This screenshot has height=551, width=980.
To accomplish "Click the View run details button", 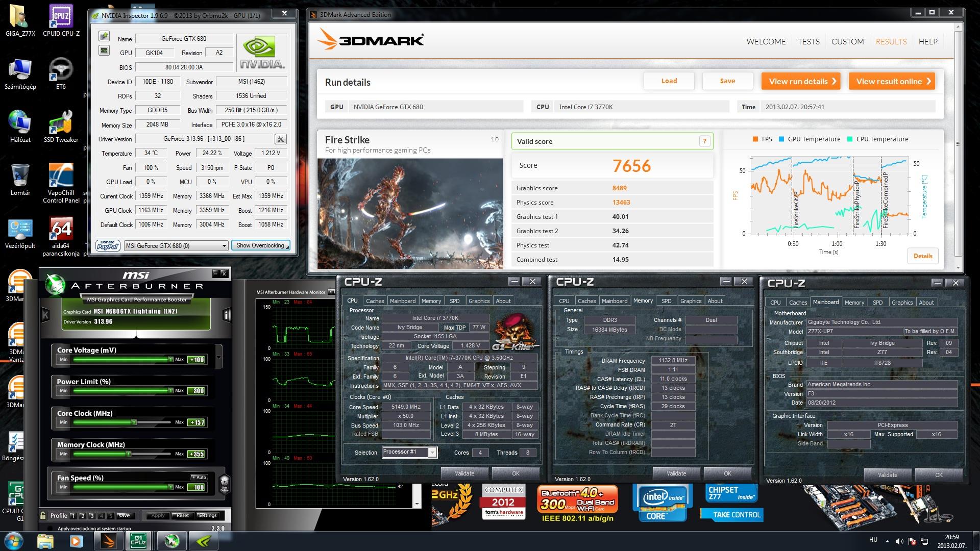I will (800, 81).
